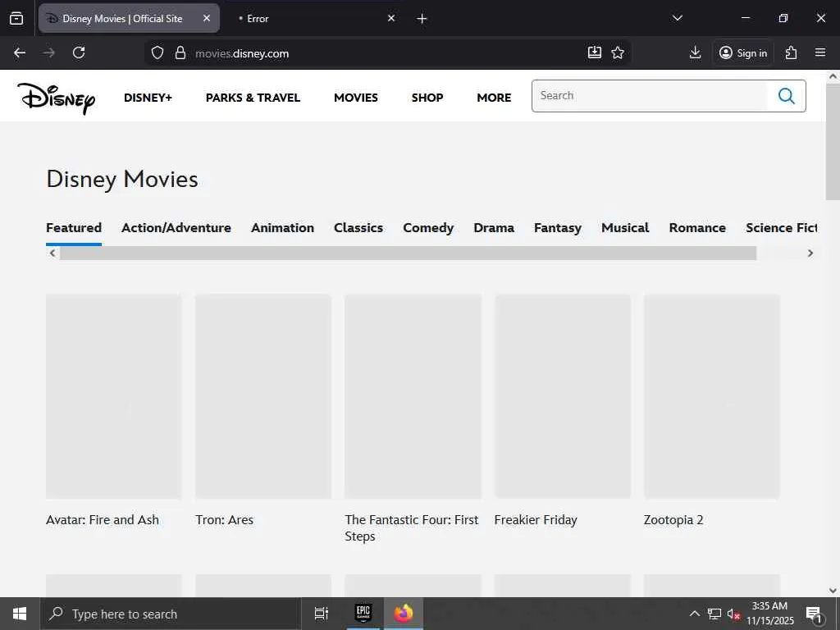Open The Fantastic Four: First Steps link
Viewport: 840px width, 630px height.
(412, 527)
